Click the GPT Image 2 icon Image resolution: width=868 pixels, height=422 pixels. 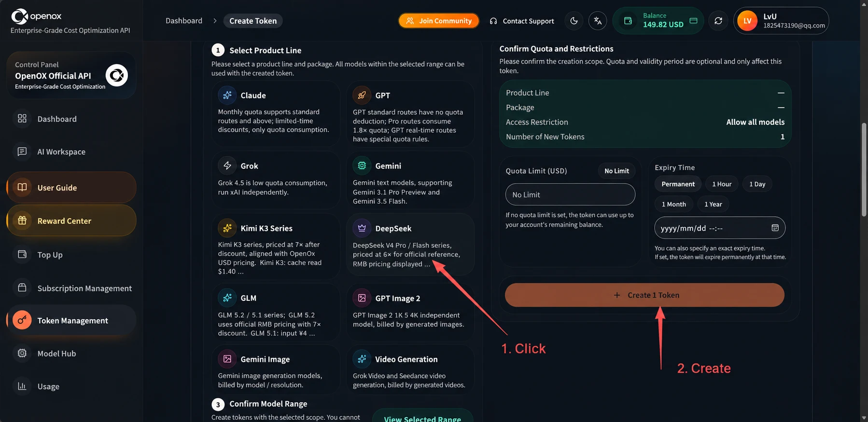362,298
